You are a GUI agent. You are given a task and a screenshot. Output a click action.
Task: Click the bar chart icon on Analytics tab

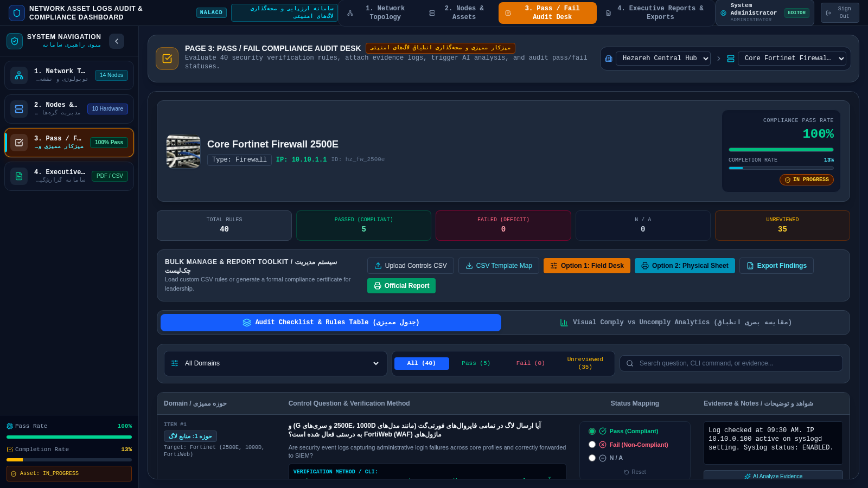click(564, 323)
